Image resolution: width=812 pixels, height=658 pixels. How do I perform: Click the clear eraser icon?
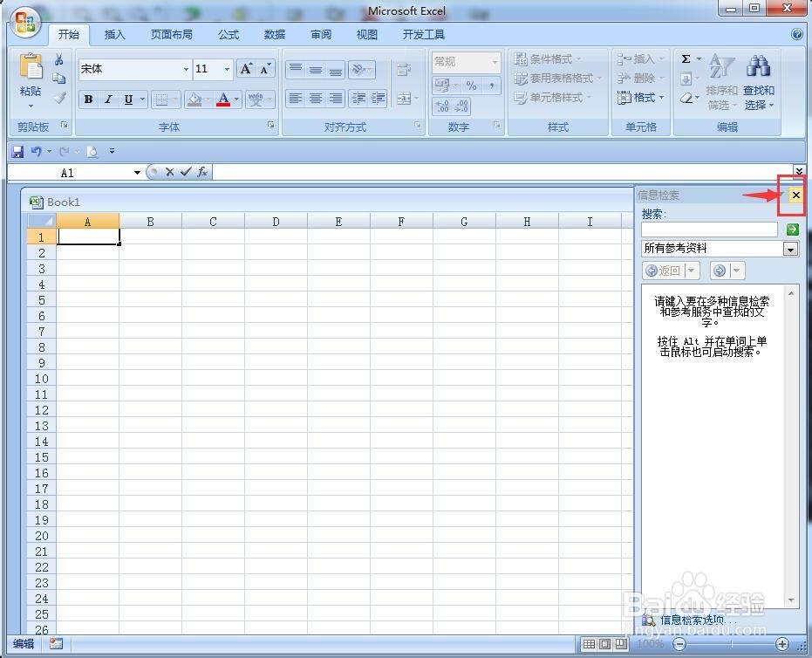tap(686, 98)
